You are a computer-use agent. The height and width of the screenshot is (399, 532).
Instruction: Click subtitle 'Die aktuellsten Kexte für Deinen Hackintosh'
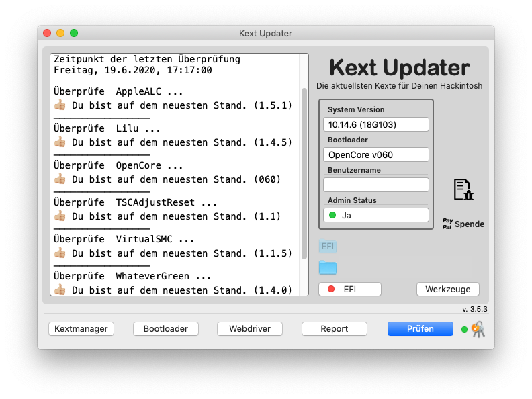click(400, 86)
